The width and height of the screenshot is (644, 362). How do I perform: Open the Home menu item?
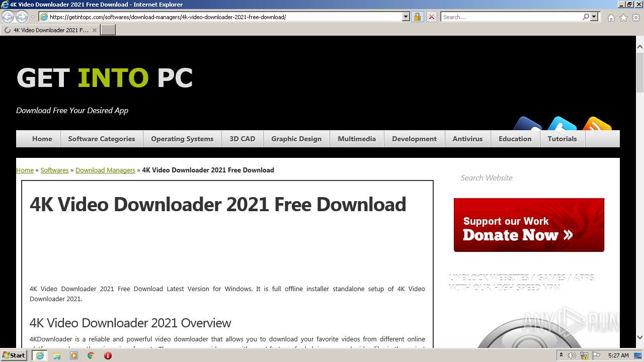(x=42, y=139)
